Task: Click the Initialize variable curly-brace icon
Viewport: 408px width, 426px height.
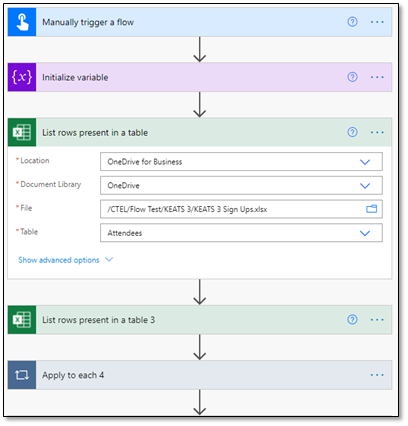Action: [x=22, y=77]
